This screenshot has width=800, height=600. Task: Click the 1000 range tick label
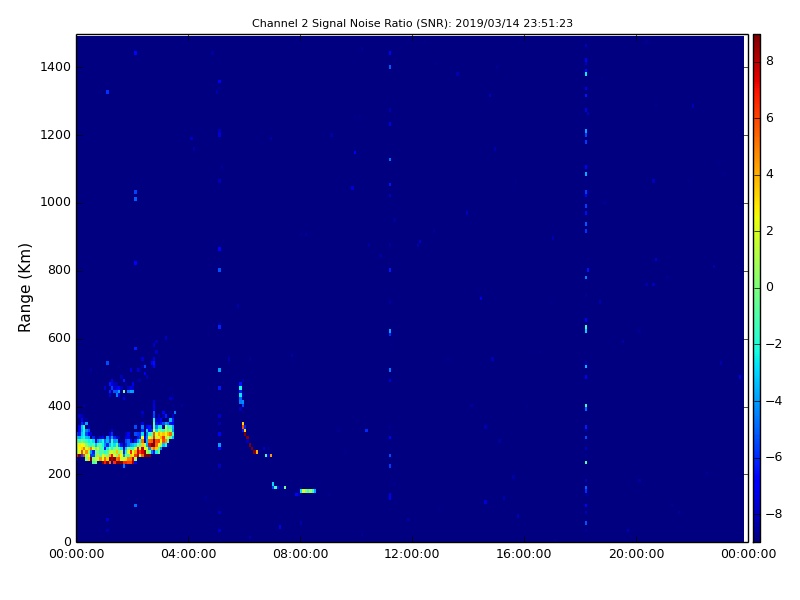click(56, 202)
